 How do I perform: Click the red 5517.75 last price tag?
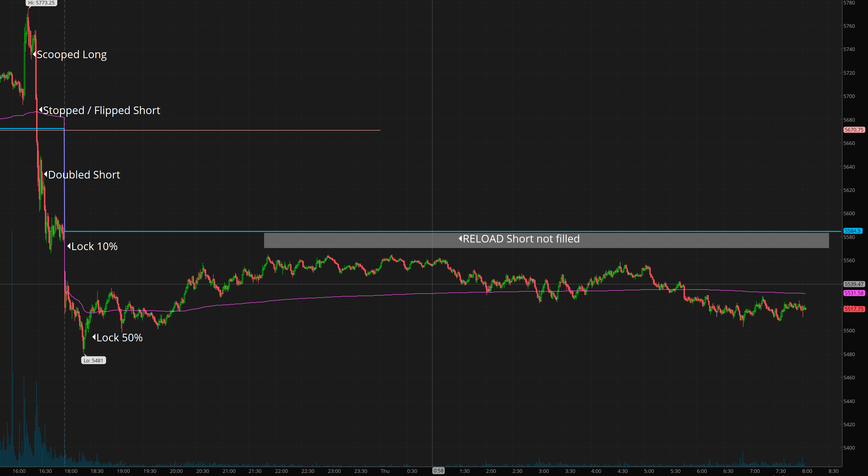coord(854,309)
